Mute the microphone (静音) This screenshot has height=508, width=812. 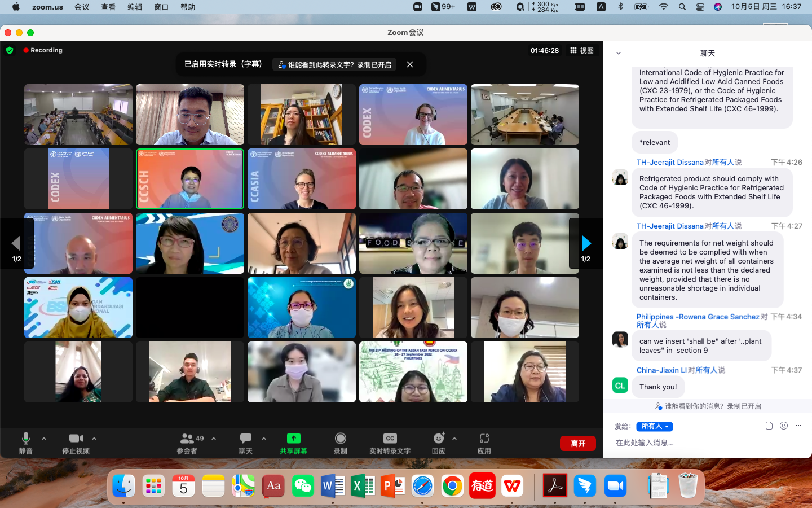(25, 439)
